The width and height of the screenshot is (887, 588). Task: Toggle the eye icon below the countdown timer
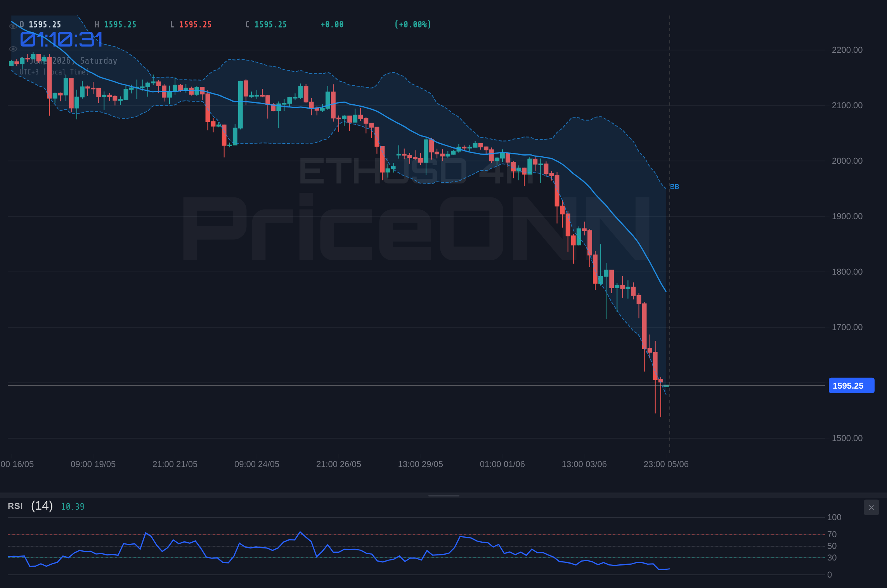tap(13, 49)
